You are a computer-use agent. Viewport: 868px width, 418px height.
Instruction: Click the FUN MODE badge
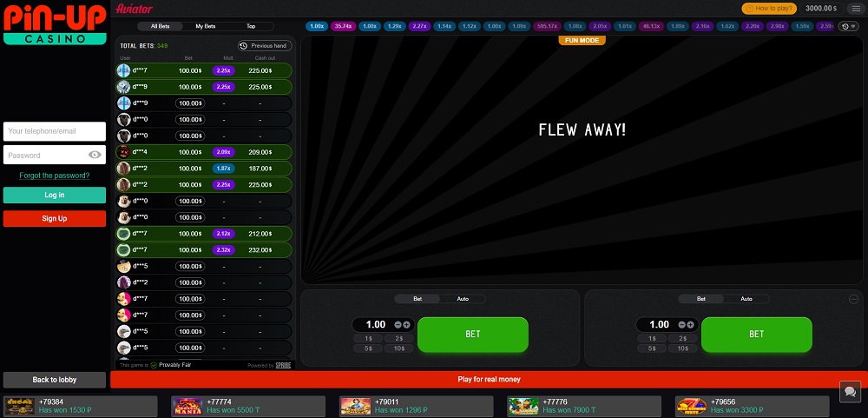[582, 41]
